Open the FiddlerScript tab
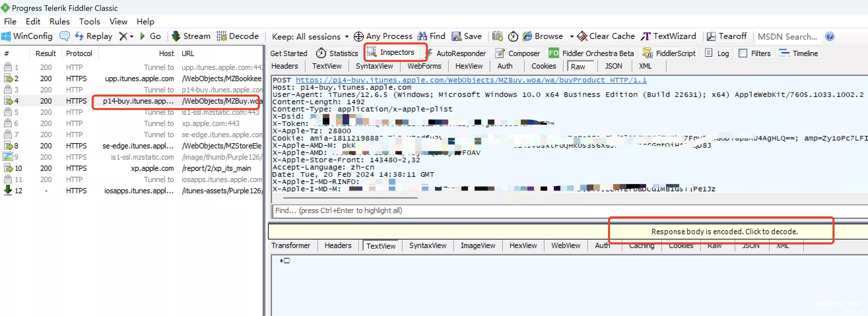 (x=669, y=53)
